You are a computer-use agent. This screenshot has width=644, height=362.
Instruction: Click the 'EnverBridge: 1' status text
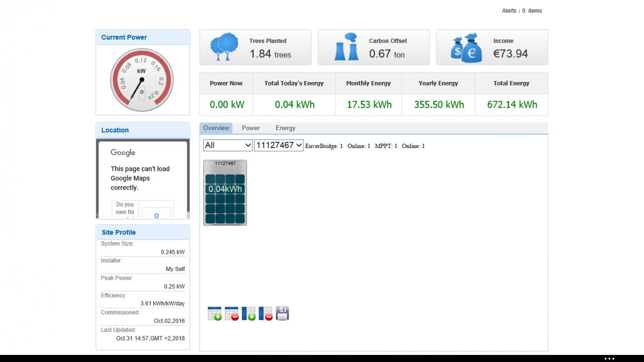324,146
